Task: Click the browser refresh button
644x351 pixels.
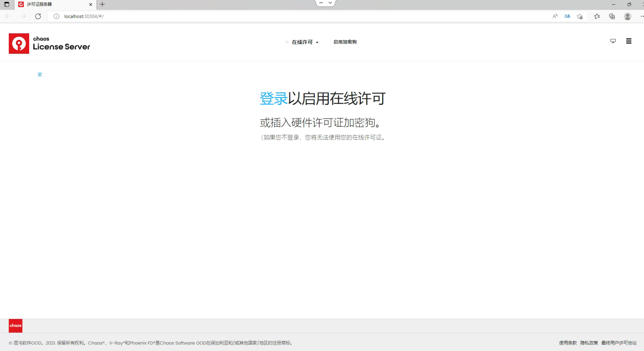Action: (38, 16)
